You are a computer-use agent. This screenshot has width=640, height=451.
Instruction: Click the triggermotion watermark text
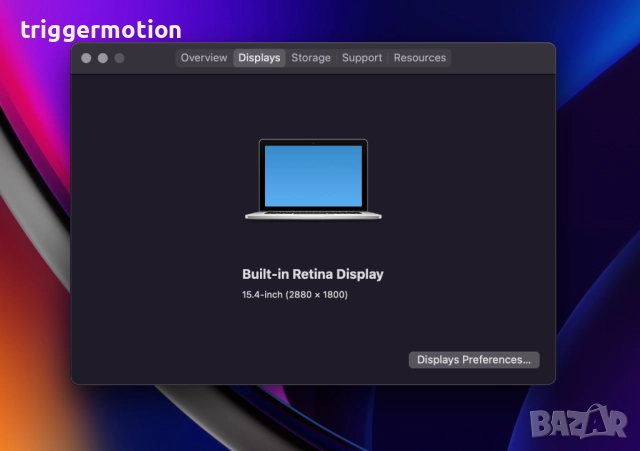coord(101,30)
